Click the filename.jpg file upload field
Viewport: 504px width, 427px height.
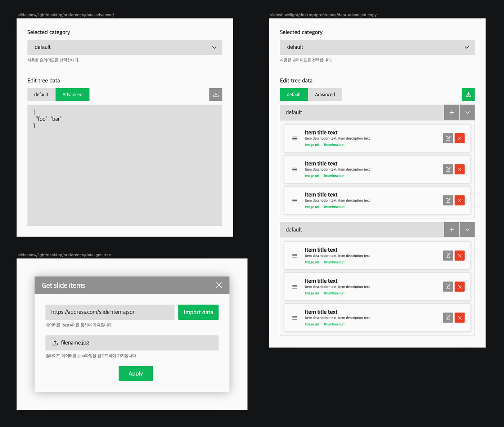pyautogui.click(x=132, y=343)
